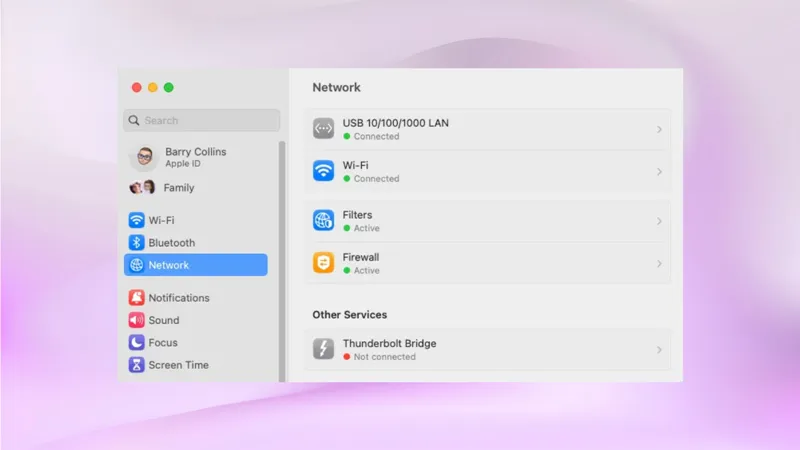Select Network in the sidebar
The width and height of the screenshot is (800, 450).
tap(195, 265)
